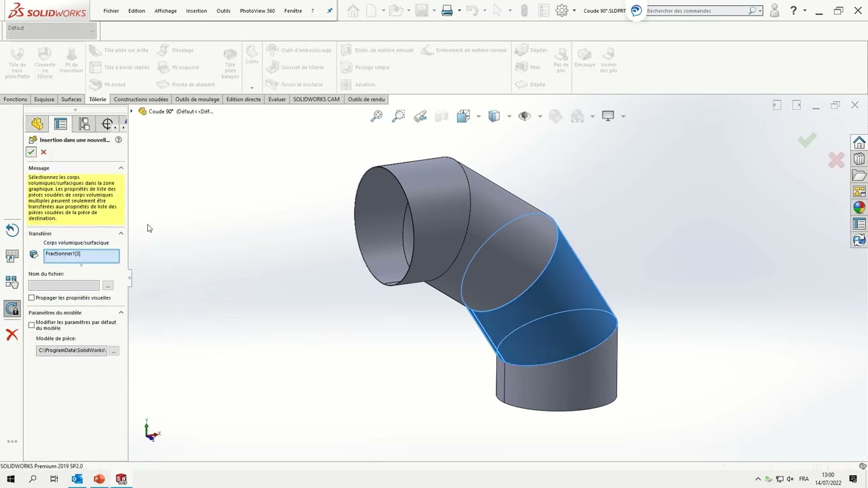Viewport: 868px width, 488px height.
Task: Open the PhotoView 360 menu
Action: pyautogui.click(x=258, y=11)
